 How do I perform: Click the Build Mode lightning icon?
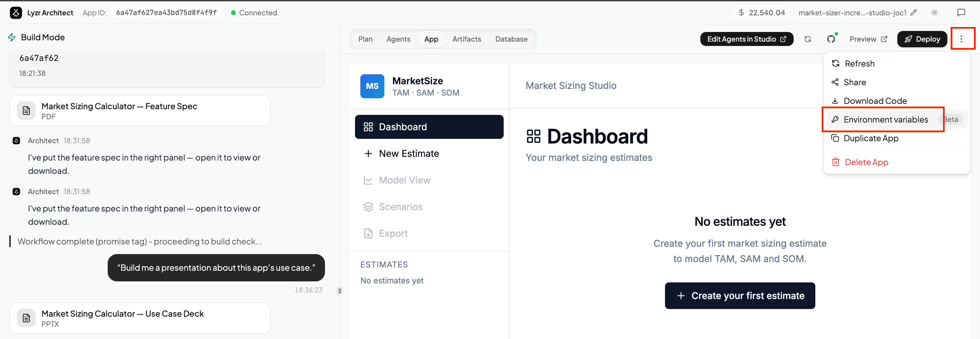[12, 37]
